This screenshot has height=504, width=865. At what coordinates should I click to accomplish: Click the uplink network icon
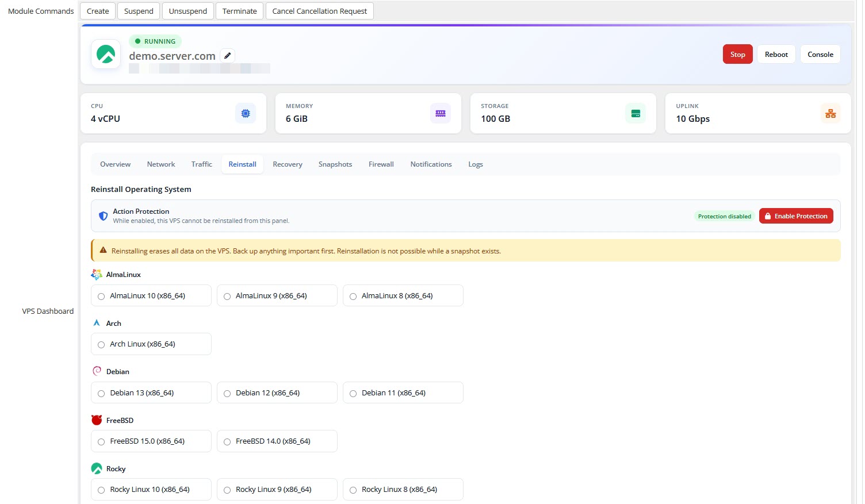point(830,113)
